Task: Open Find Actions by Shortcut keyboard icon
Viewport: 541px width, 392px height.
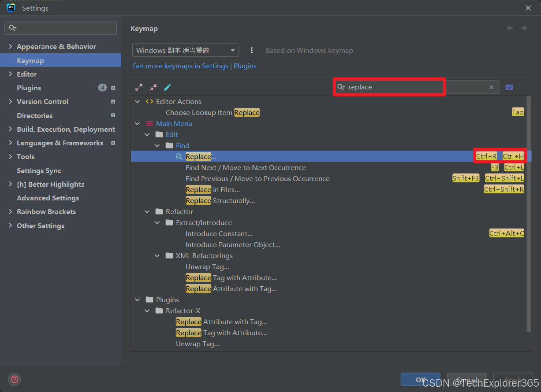Action: (x=509, y=87)
